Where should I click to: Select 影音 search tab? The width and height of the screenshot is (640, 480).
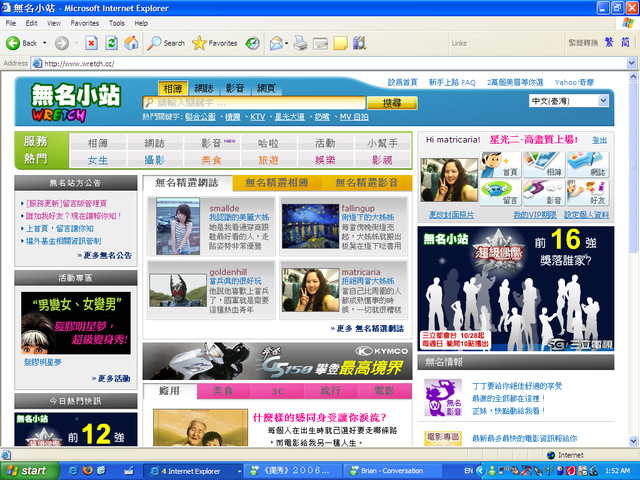click(235, 88)
